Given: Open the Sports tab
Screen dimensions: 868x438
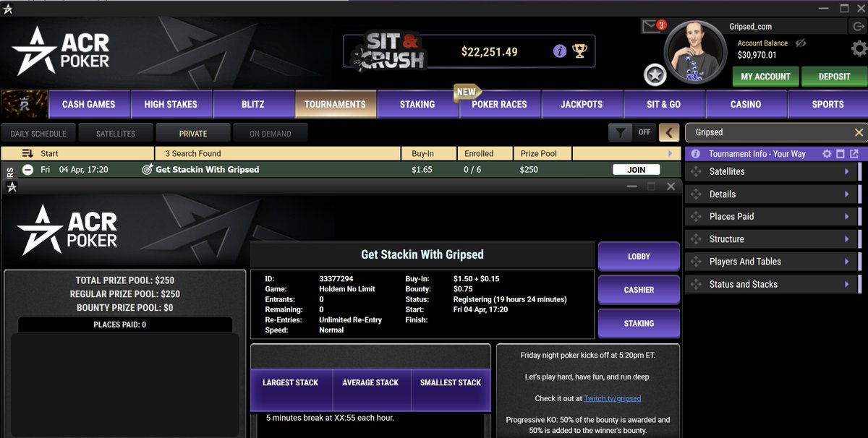Looking at the screenshot, I should pos(827,104).
